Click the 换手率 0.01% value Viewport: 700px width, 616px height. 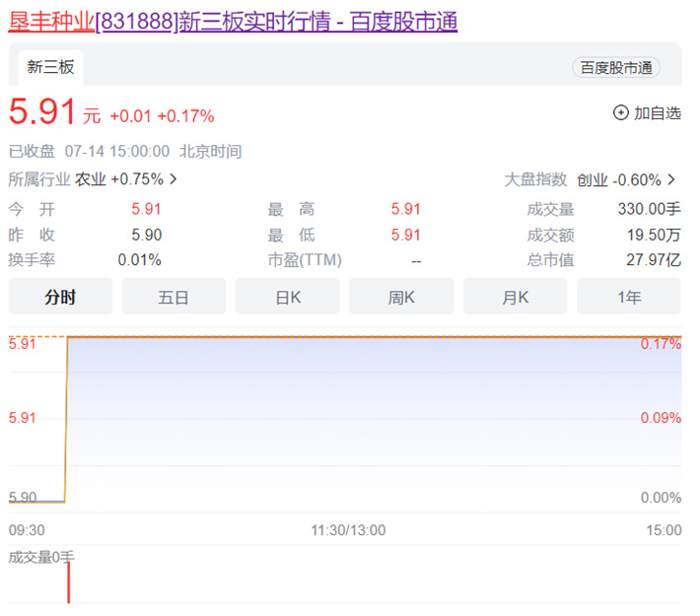pyautogui.click(x=139, y=260)
